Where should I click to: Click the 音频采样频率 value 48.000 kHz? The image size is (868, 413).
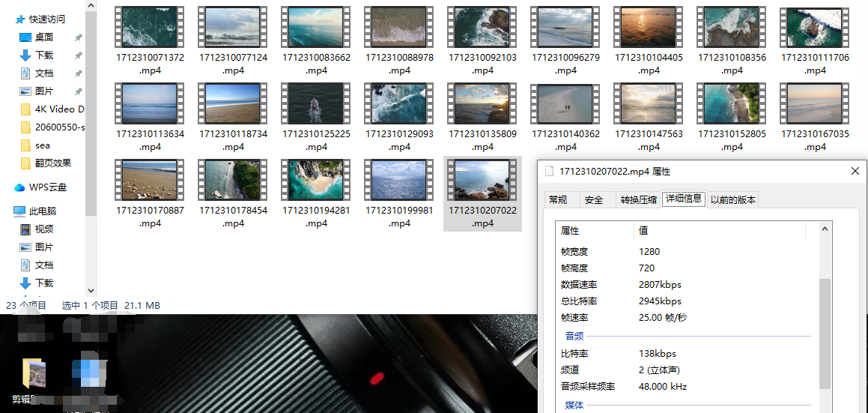(663, 386)
